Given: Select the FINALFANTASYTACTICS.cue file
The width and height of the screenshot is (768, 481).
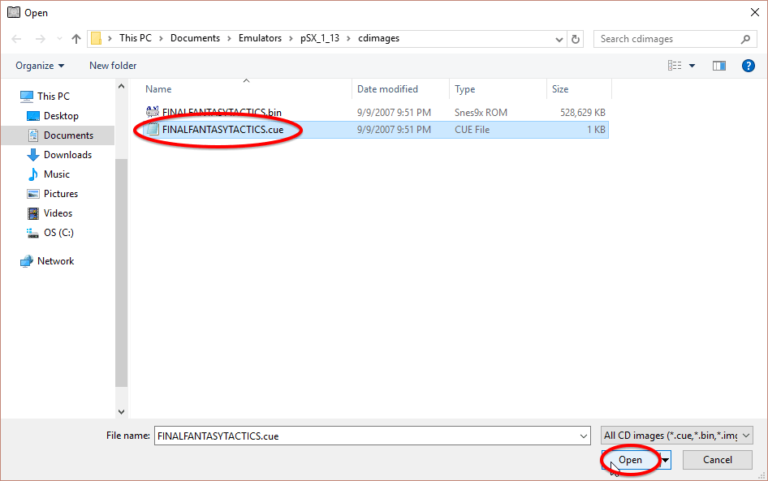Looking at the screenshot, I should click(x=222, y=130).
